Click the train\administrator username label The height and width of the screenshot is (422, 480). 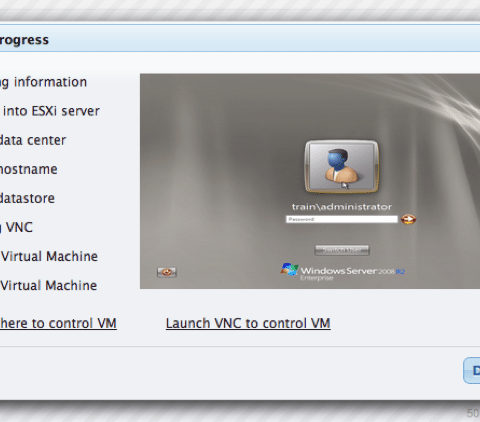point(342,207)
